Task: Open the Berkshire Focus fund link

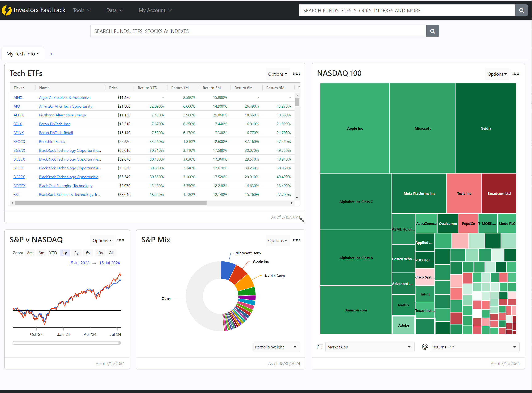Action: pyautogui.click(x=52, y=142)
